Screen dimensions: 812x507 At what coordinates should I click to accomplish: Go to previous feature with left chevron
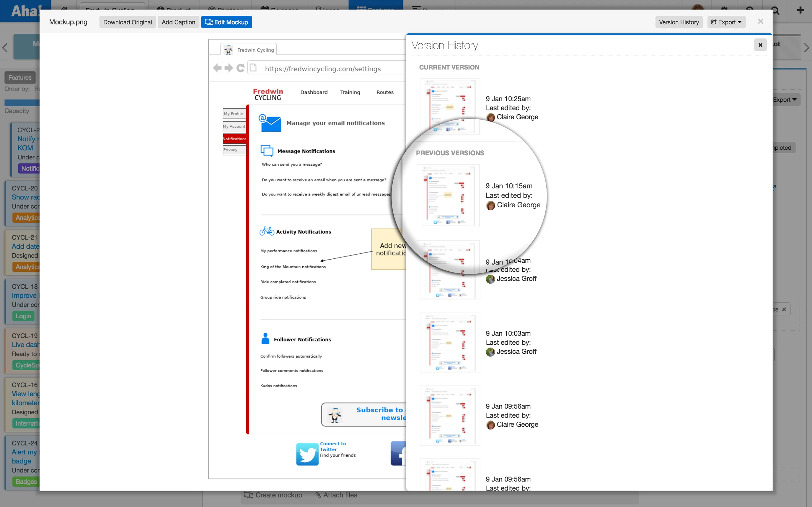(x=5, y=48)
